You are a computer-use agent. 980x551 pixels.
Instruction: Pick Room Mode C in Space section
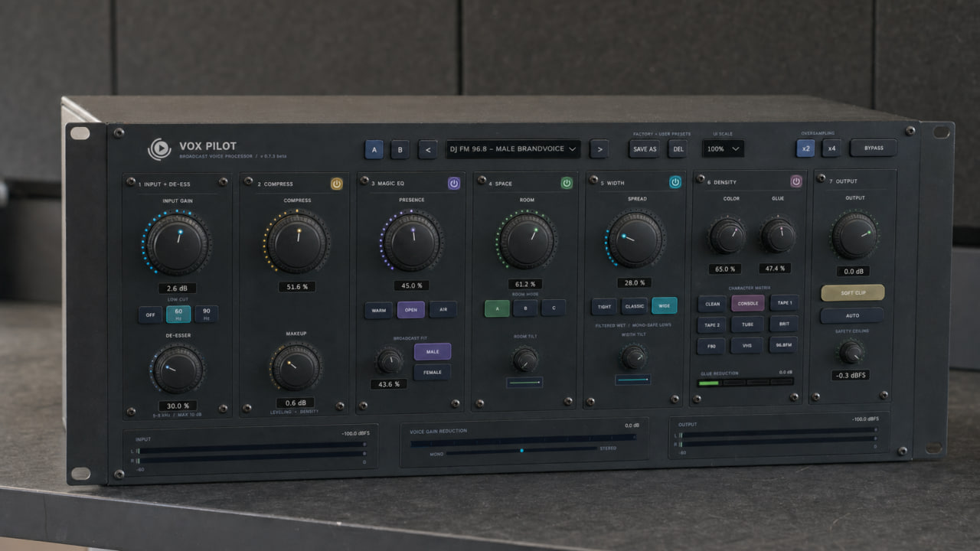click(554, 308)
